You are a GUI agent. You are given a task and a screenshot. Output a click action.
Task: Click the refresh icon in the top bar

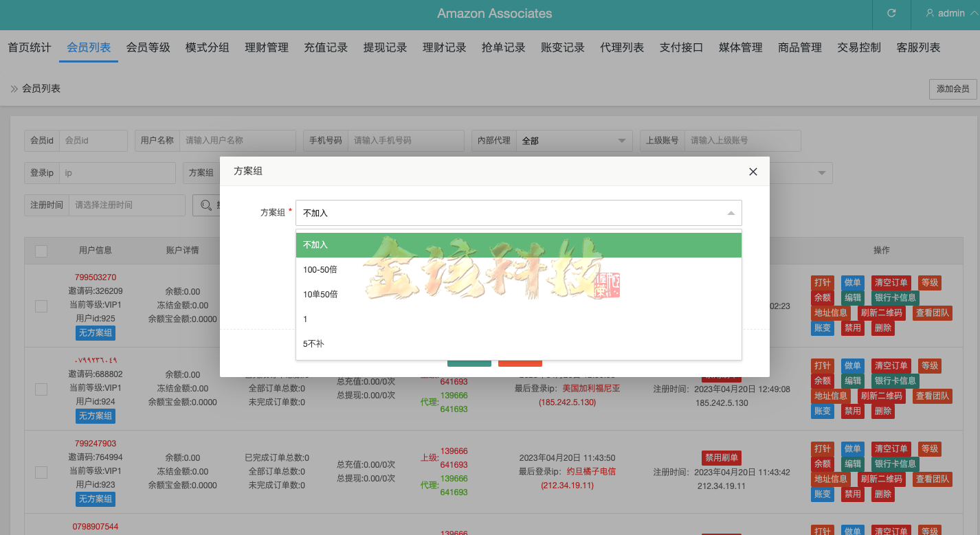(891, 12)
